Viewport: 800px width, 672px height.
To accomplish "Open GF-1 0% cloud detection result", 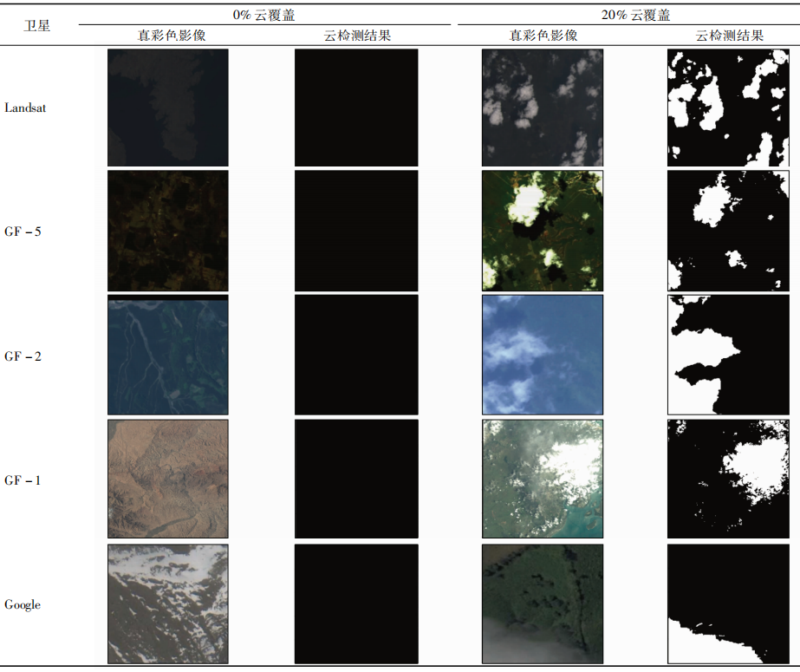I will point(356,479).
